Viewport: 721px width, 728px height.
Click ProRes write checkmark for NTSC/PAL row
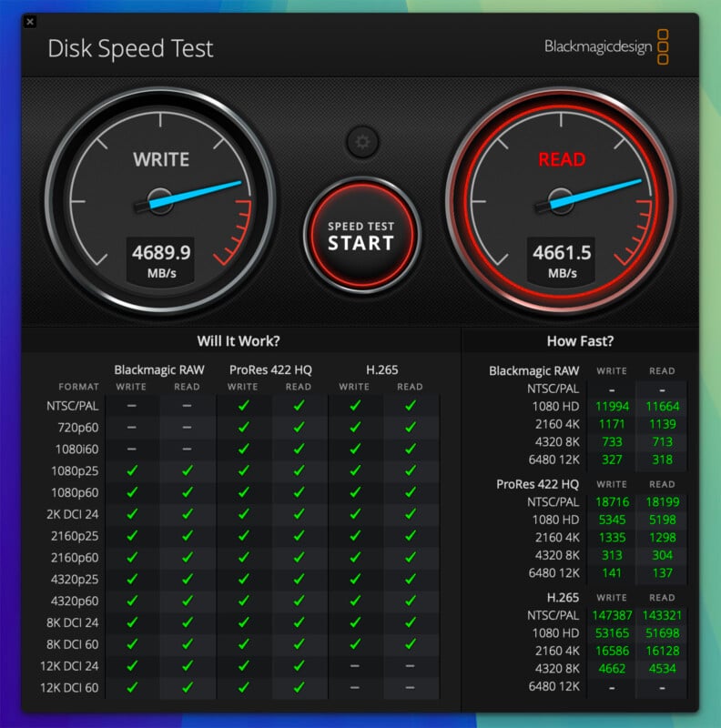(x=243, y=406)
